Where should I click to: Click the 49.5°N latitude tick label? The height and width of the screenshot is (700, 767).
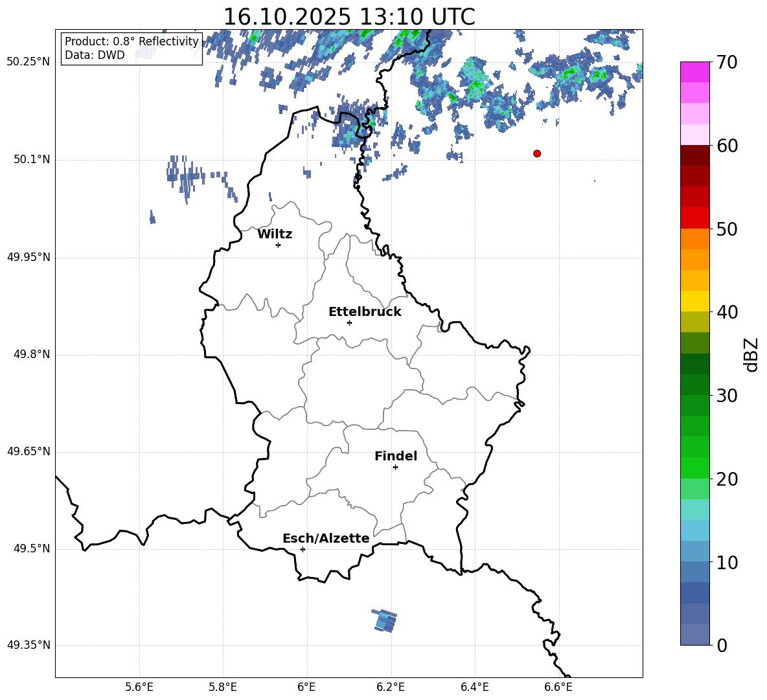coord(31,549)
